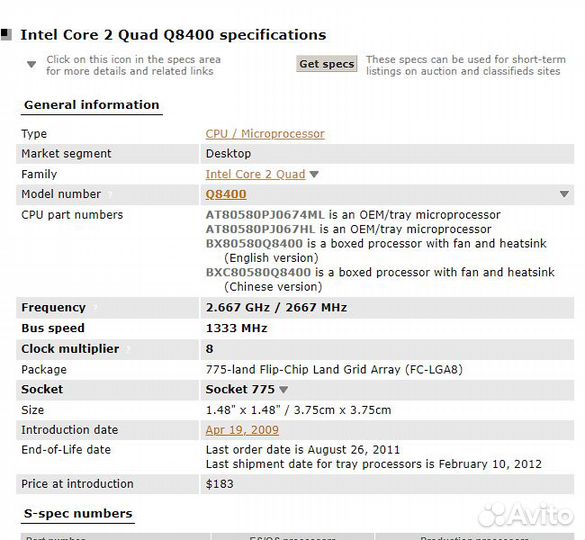The image size is (585, 540).
Task: Click the details triangle icon beside the specs instructions
Action: click(x=32, y=65)
